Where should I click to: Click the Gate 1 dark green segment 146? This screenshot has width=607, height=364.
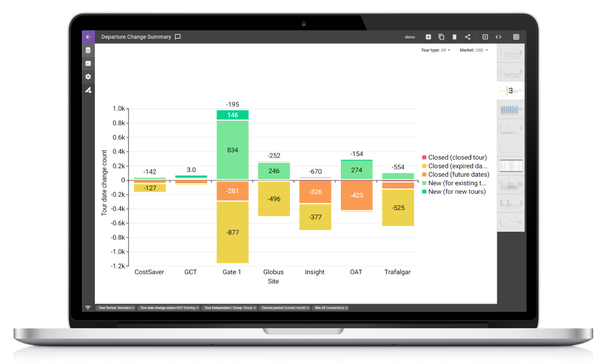(x=232, y=115)
